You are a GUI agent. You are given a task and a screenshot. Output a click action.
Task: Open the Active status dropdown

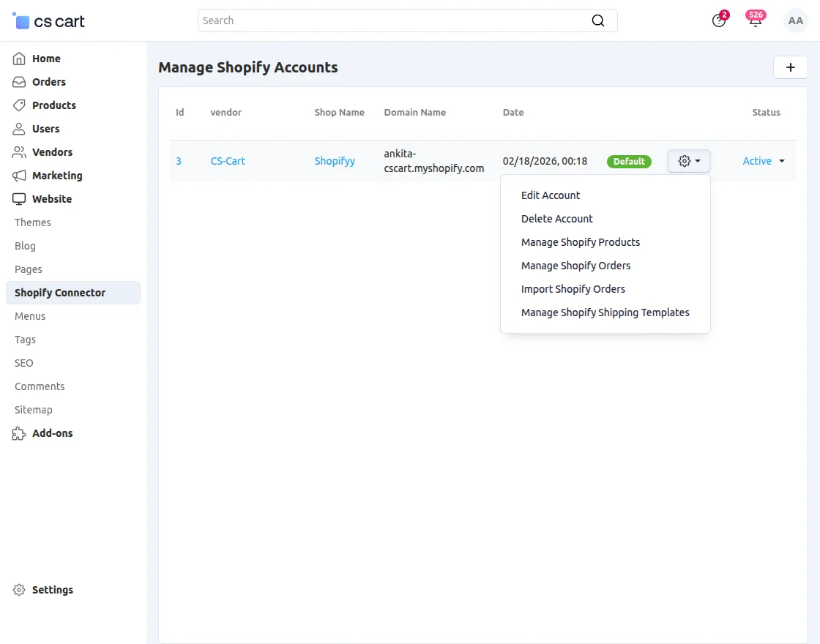[x=764, y=161]
